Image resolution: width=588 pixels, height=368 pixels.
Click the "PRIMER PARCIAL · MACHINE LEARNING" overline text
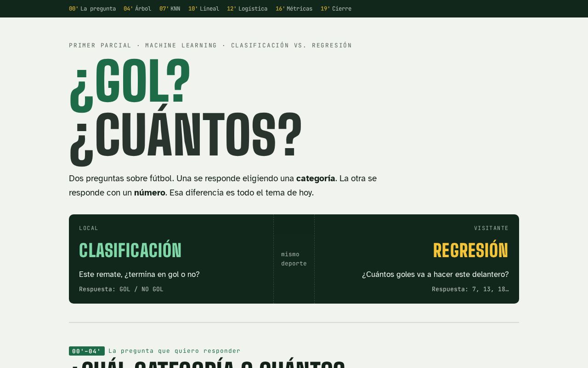143,46
